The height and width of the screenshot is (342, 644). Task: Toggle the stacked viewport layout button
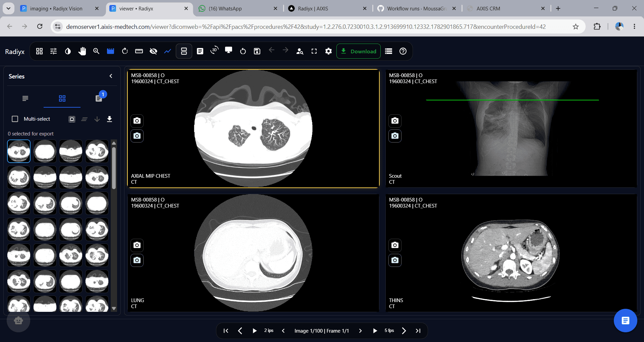click(x=184, y=51)
